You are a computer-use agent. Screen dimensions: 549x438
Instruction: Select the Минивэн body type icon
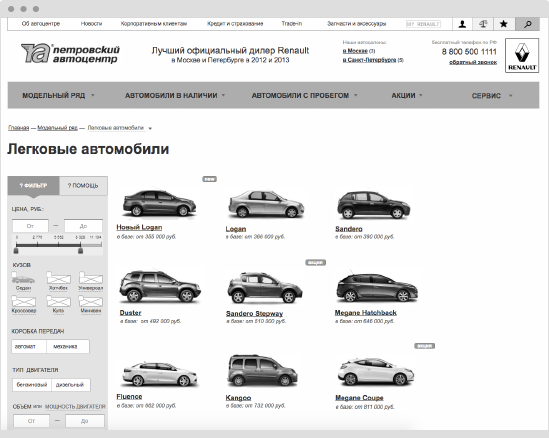click(x=91, y=301)
